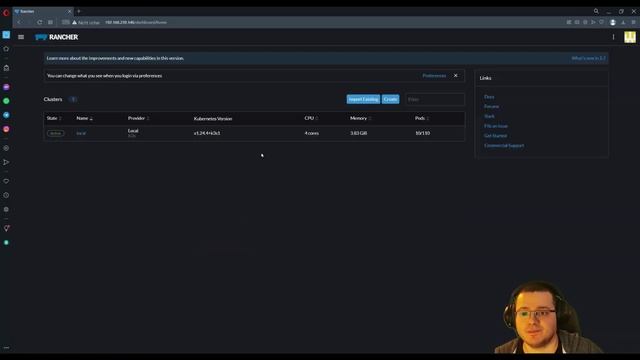Viewport: 640px width, 360px height.
Task: Click the Kubernetes Version column header
Action: 213,119
